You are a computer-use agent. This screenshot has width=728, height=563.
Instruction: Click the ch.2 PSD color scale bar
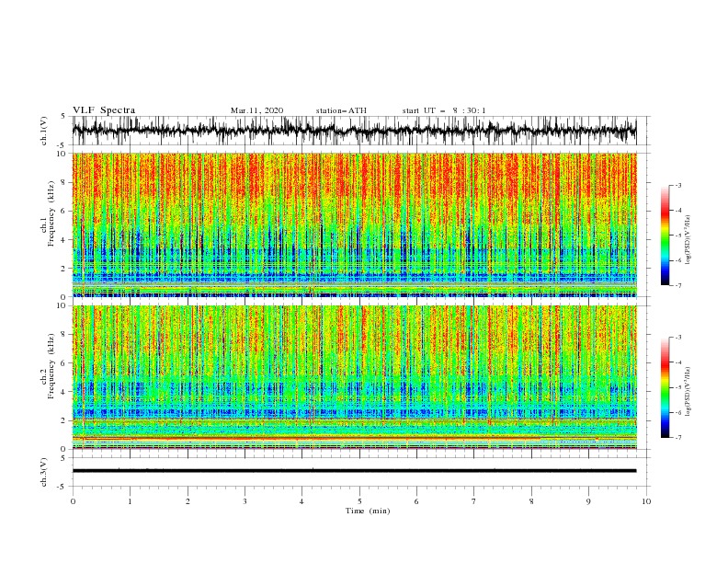pyautogui.click(x=665, y=387)
